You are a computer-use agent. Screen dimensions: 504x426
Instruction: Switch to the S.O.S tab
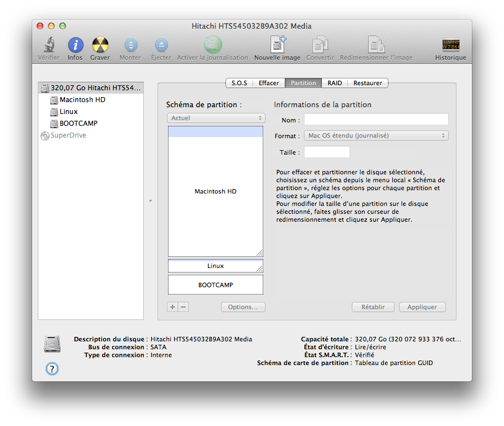[239, 83]
